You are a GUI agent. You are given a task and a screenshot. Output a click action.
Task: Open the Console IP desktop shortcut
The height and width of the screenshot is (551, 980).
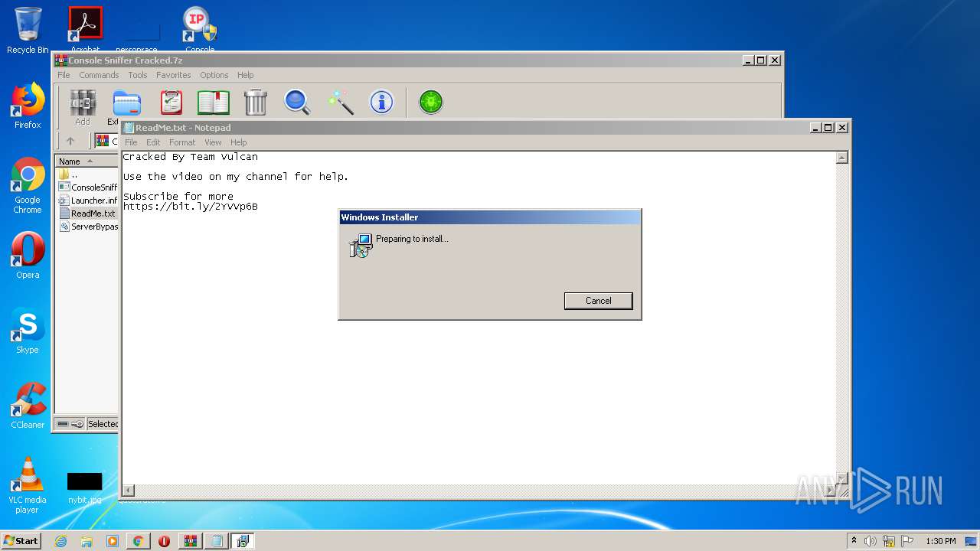pos(200,29)
